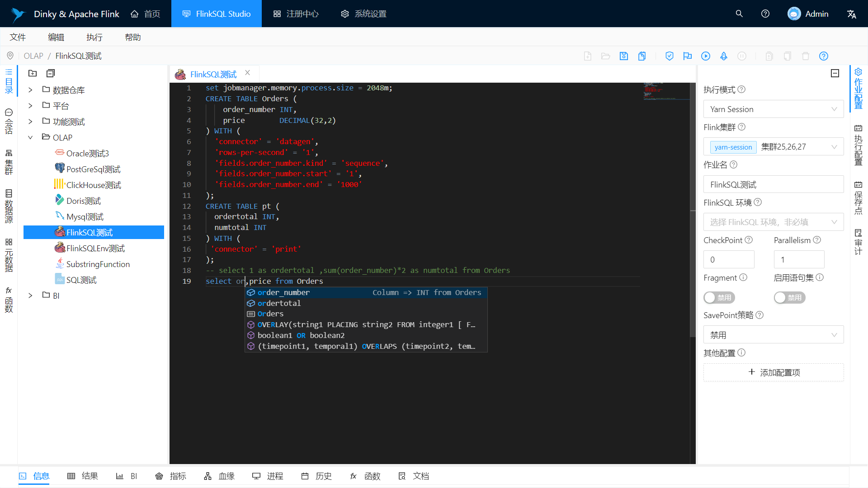Expand the 数据仓库 folder
Screen dimensions: 868x488
click(x=30, y=90)
